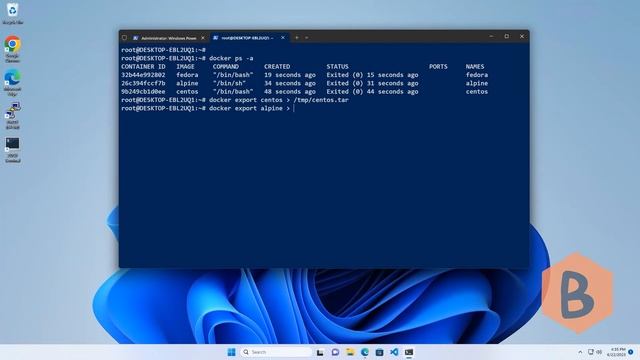Close the terminal window
This screenshot has width=640, height=360.
522,36
